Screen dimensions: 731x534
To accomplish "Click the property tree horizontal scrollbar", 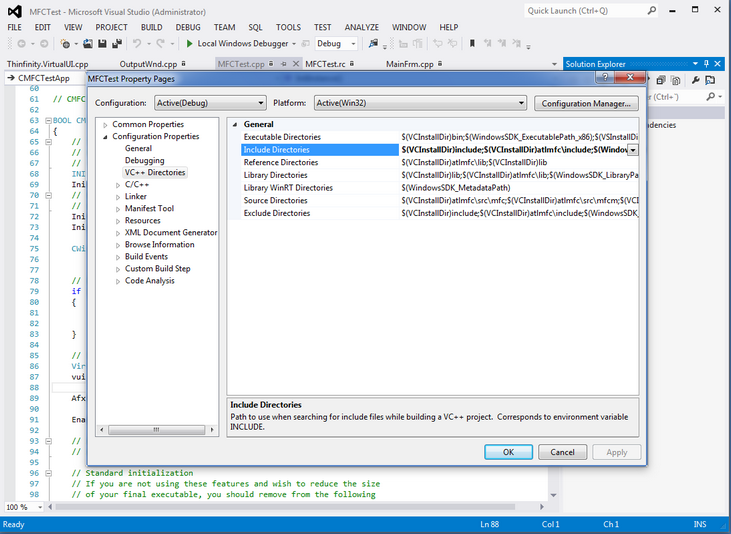I will click(157, 430).
